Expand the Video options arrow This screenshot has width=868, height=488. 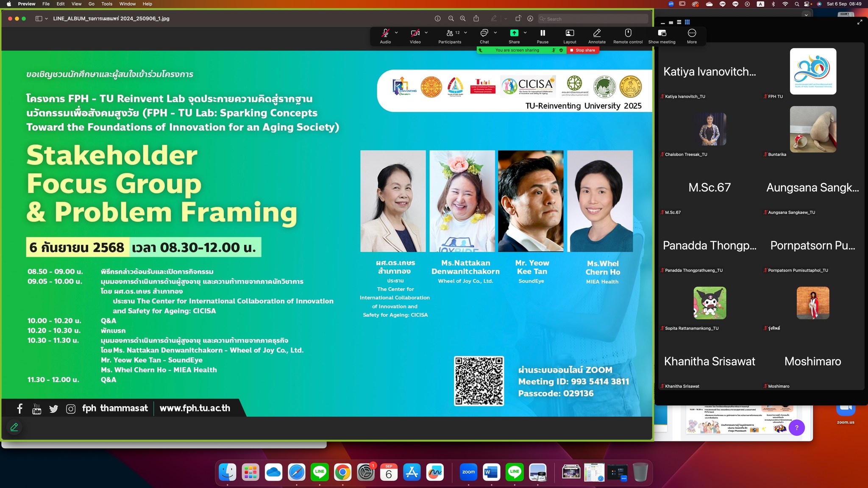click(426, 33)
